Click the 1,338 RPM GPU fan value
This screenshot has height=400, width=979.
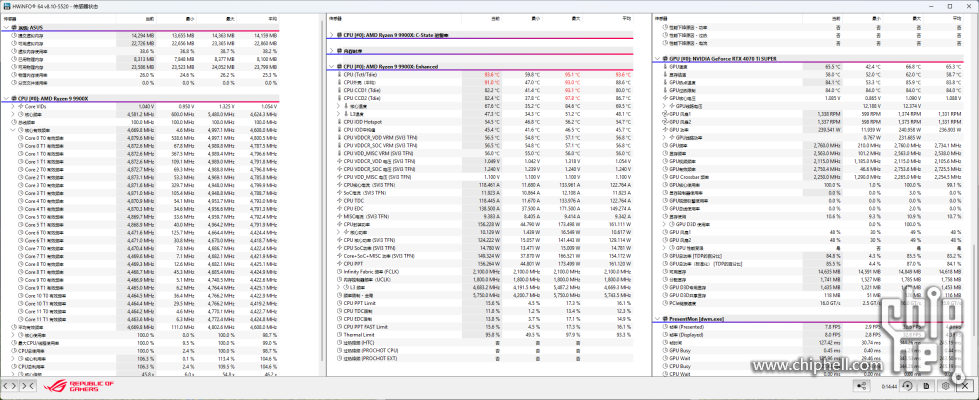coord(829,114)
